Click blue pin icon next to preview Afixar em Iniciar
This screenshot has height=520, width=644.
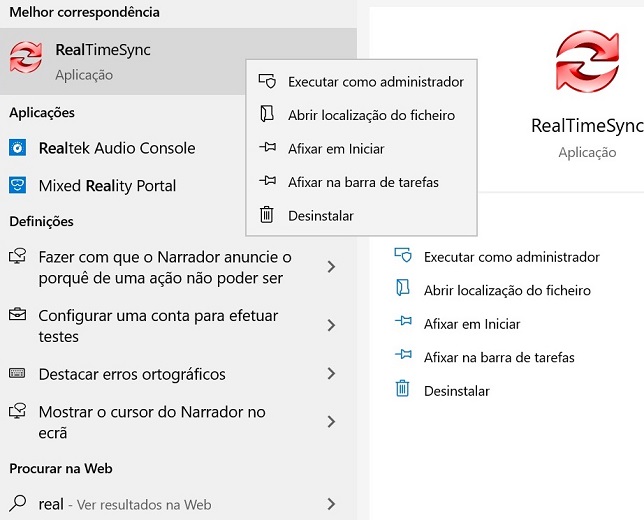pyautogui.click(x=403, y=321)
